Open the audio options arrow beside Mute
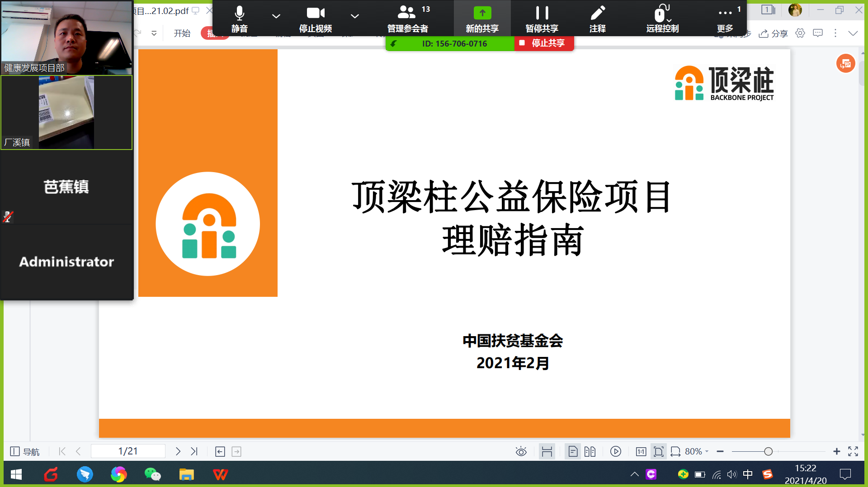 pyautogui.click(x=276, y=16)
